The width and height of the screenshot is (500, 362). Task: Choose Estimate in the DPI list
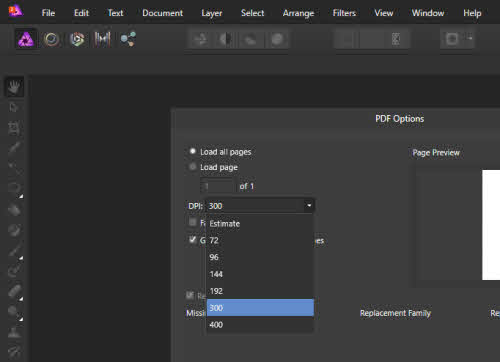pos(260,223)
